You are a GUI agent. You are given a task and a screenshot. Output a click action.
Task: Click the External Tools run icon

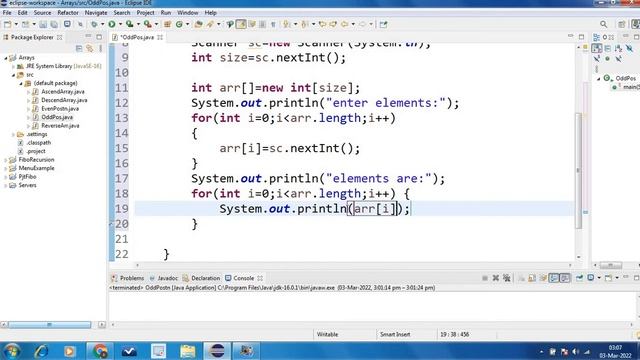pos(147,24)
